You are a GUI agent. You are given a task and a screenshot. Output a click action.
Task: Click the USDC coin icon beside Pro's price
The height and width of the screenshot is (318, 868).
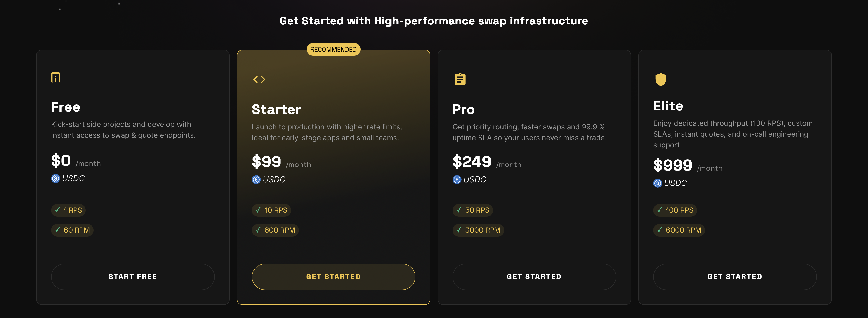click(x=457, y=179)
